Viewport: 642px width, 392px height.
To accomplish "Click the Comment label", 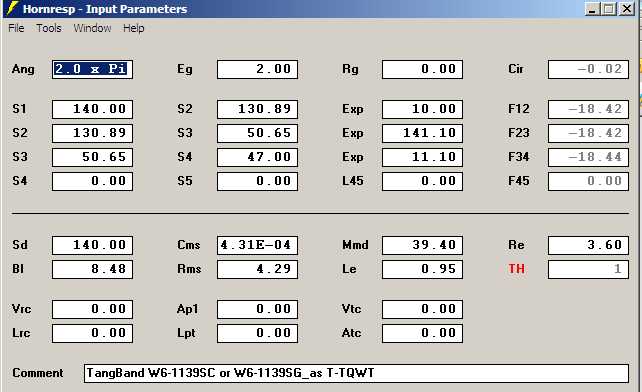I will pyautogui.click(x=38, y=373).
